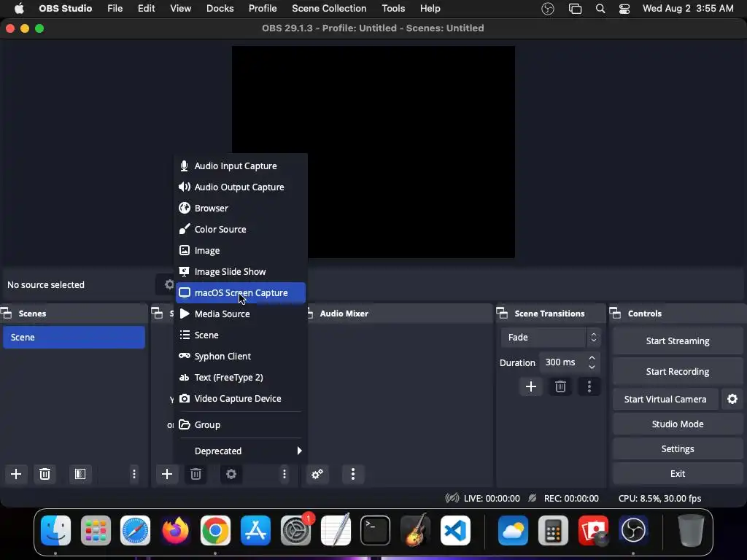747x560 pixels.
Task: Click OBS icon in macOS menu bar
Action: click(548, 9)
